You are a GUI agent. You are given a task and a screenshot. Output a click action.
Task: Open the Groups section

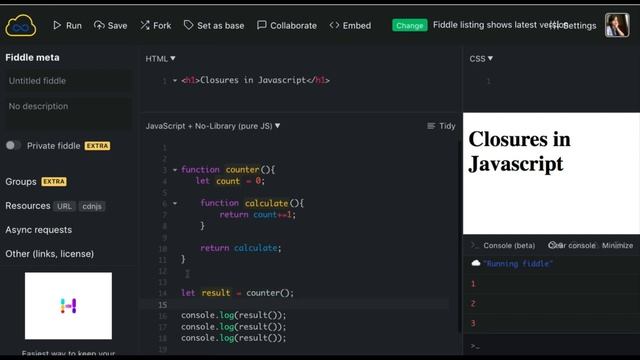coord(21,182)
